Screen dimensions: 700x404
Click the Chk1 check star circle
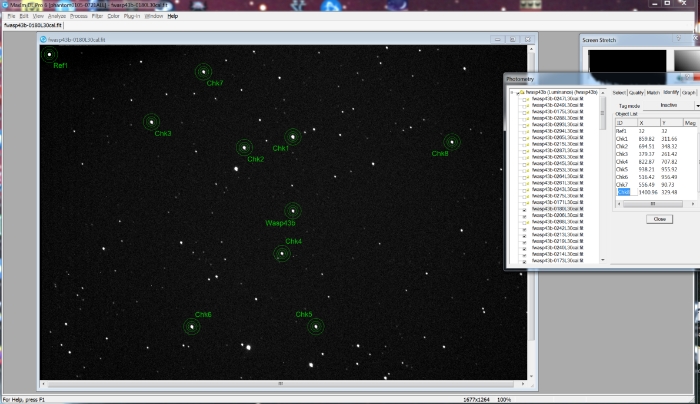point(292,136)
